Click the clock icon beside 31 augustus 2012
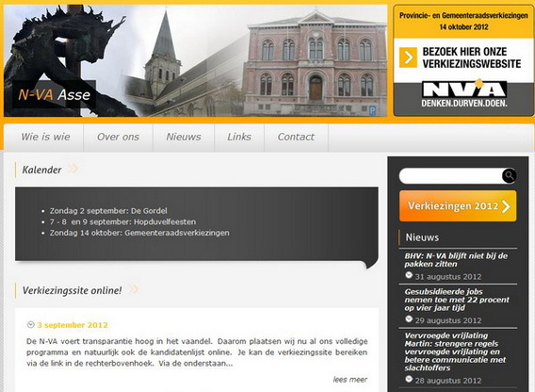Viewport: 535px width, 392px height. pos(409,275)
